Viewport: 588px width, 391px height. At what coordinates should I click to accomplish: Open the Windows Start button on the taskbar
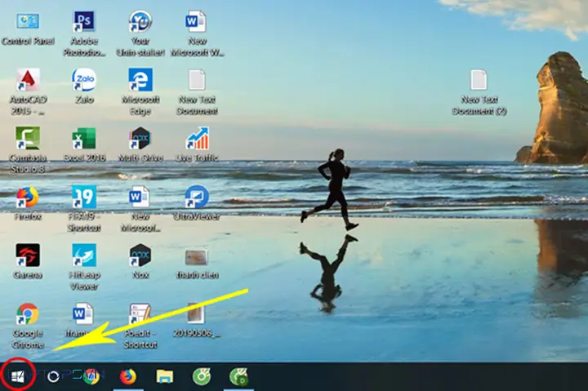18,376
